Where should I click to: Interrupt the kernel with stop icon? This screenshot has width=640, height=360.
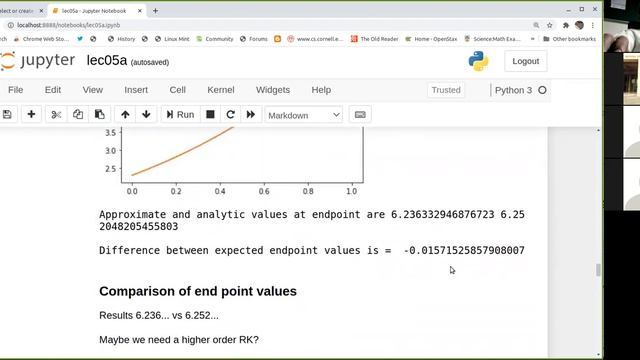[210, 115]
